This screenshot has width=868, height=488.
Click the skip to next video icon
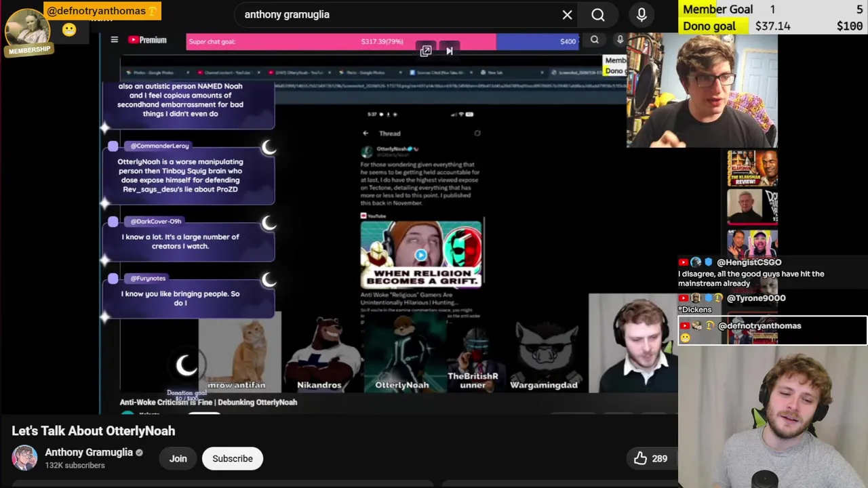[449, 51]
